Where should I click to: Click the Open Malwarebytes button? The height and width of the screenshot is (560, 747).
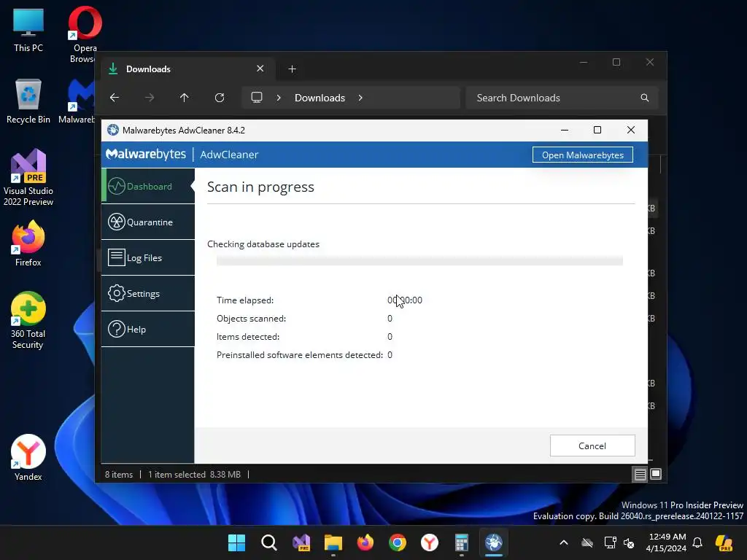(x=583, y=155)
